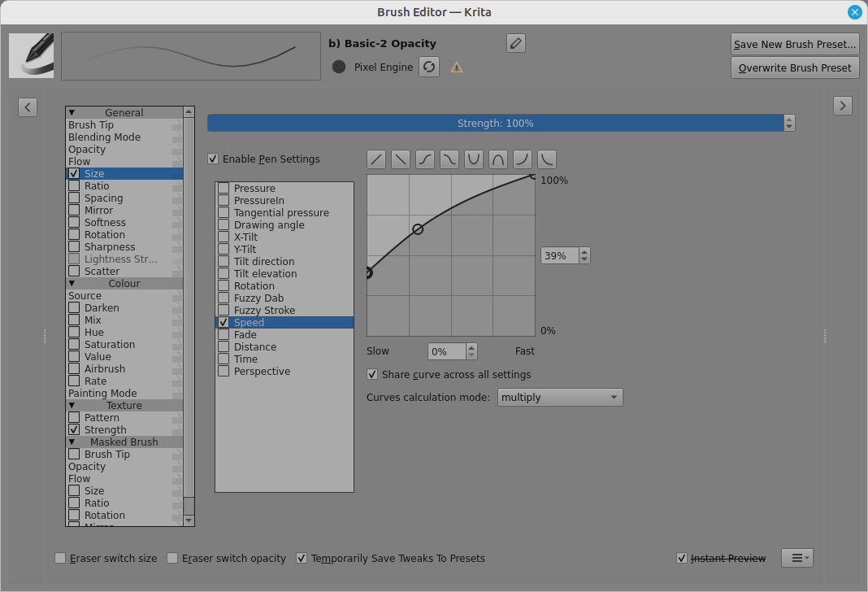Apply the U-shaped curve preset
Image resolution: width=868 pixels, height=592 pixels.
(474, 159)
